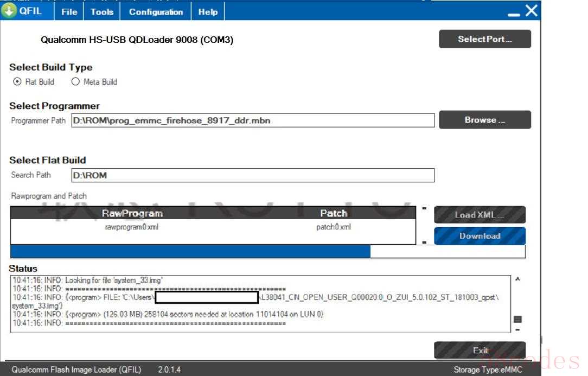This screenshot has height=376, width=588.
Task: Open the File menu
Action: (69, 11)
